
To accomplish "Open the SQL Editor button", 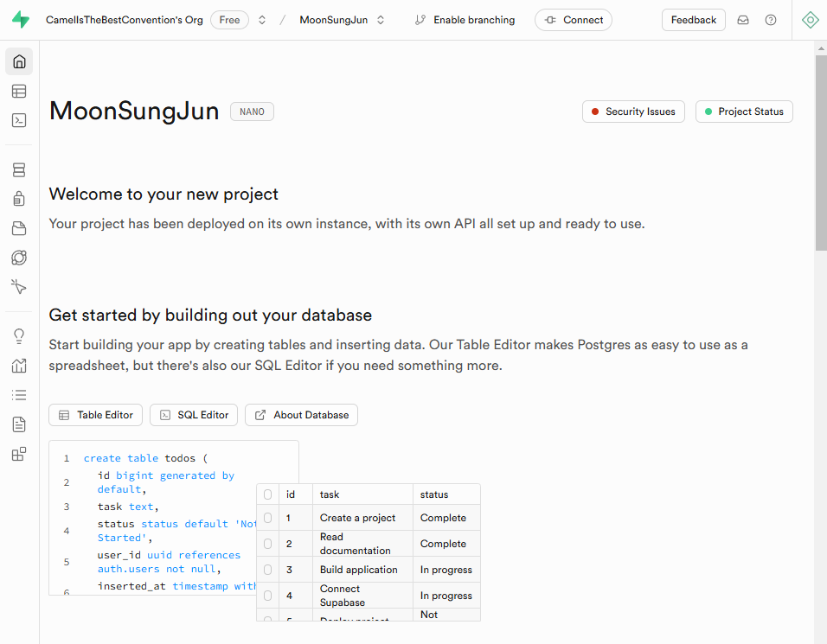I will [x=194, y=415].
